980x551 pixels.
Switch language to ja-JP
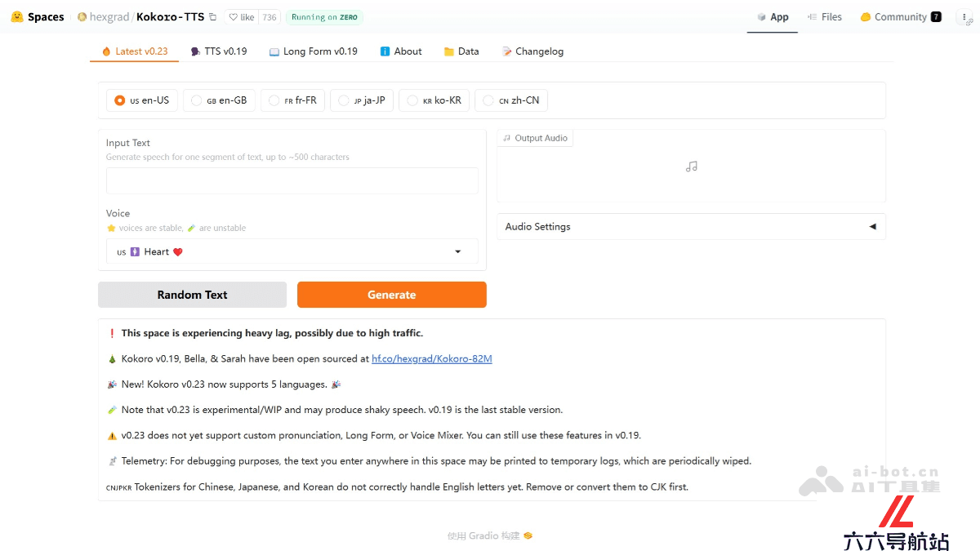coord(362,100)
